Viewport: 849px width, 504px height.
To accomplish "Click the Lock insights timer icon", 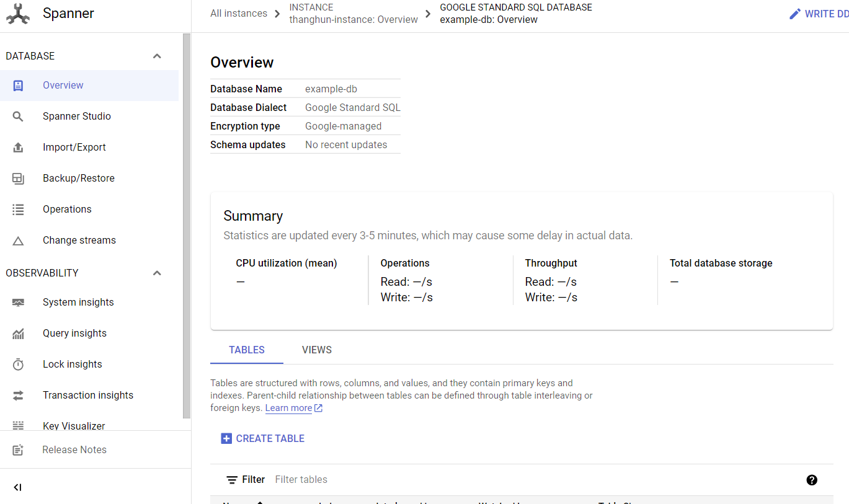I will click(x=18, y=365).
